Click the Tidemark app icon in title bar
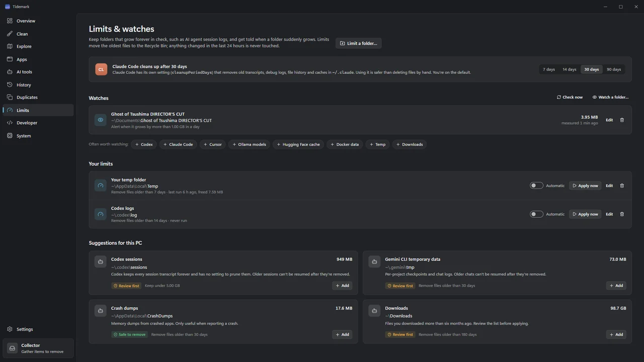644x362 pixels. pyautogui.click(x=8, y=7)
